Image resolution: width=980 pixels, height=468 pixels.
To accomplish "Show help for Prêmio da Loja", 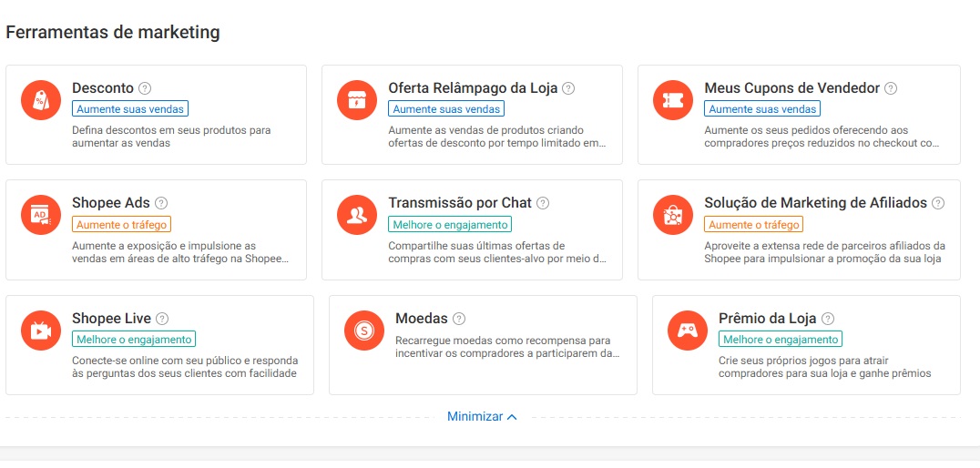I will point(828,319).
